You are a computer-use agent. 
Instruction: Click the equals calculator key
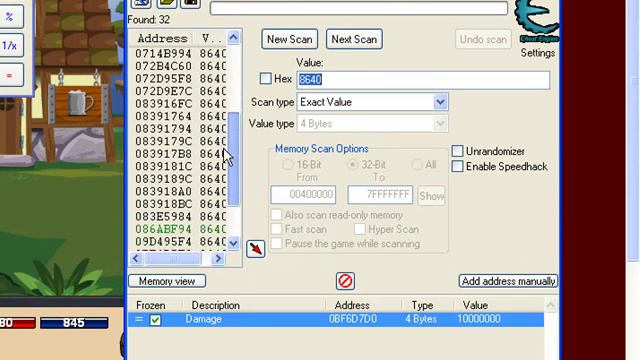[x=10, y=76]
